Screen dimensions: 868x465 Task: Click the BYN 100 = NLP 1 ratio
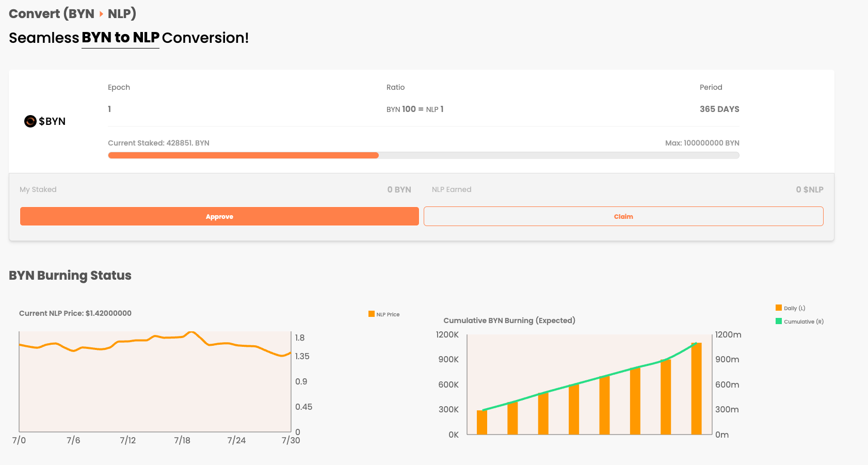pos(415,109)
